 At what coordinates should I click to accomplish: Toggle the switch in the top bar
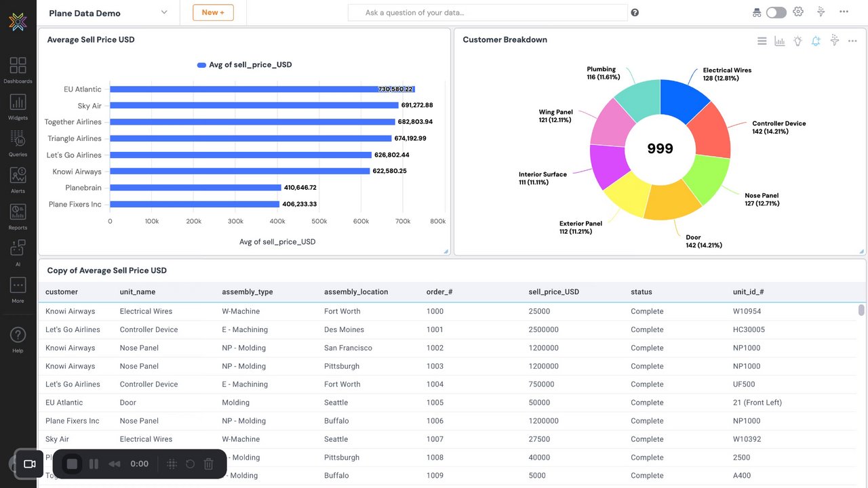click(x=776, y=12)
